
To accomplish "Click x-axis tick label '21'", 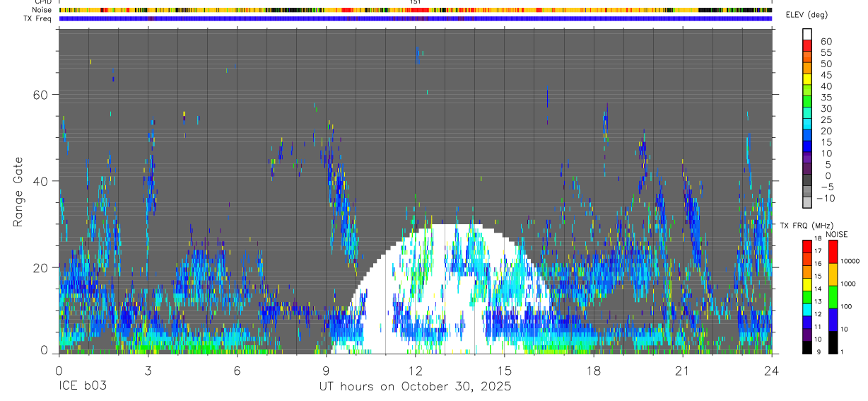I will 682,370.
